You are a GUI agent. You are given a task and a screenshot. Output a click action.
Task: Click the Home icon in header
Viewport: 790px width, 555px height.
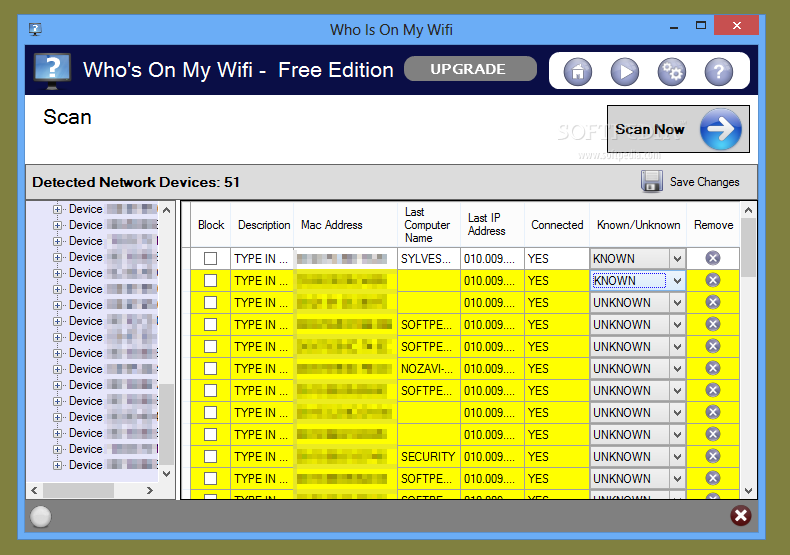[x=578, y=71]
